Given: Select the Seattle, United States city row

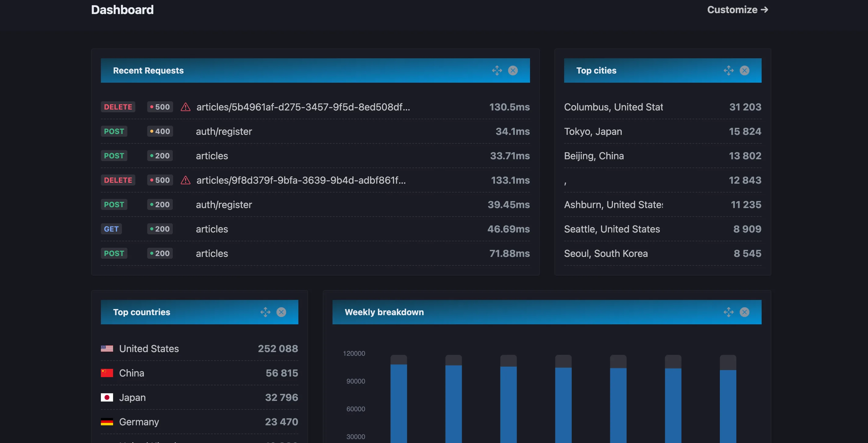Looking at the screenshot, I should 663,229.
